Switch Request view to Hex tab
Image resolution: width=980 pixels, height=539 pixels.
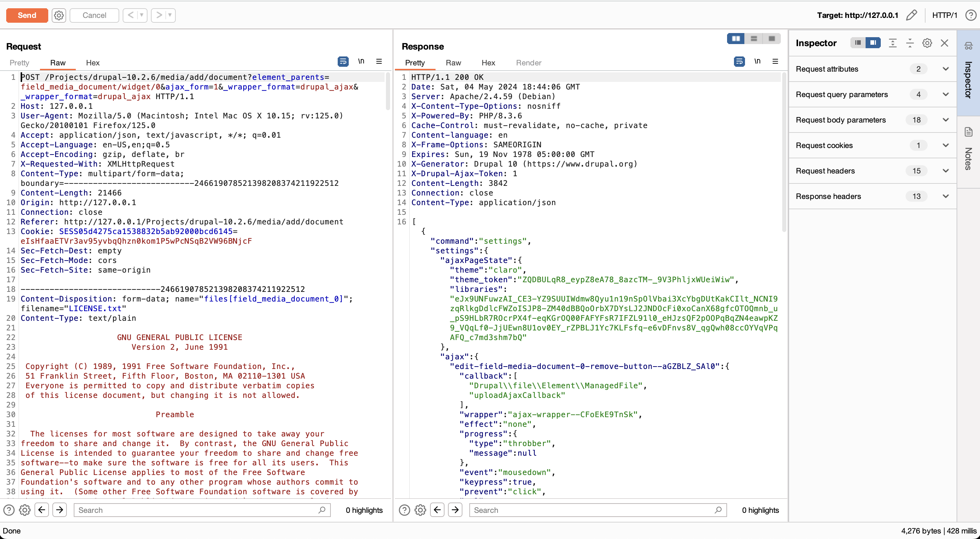click(x=92, y=63)
